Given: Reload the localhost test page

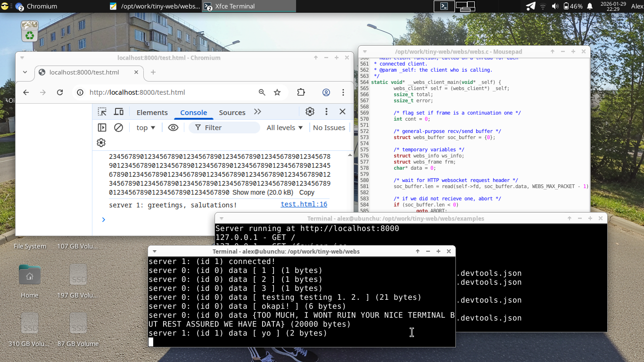Looking at the screenshot, I should pyautogui.click(x=60, y=92).
